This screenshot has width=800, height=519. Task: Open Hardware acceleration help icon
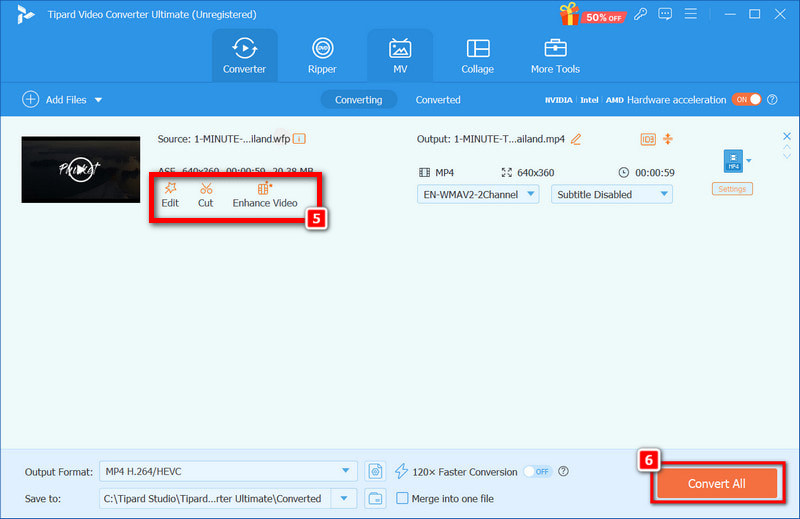click(772, 100)
